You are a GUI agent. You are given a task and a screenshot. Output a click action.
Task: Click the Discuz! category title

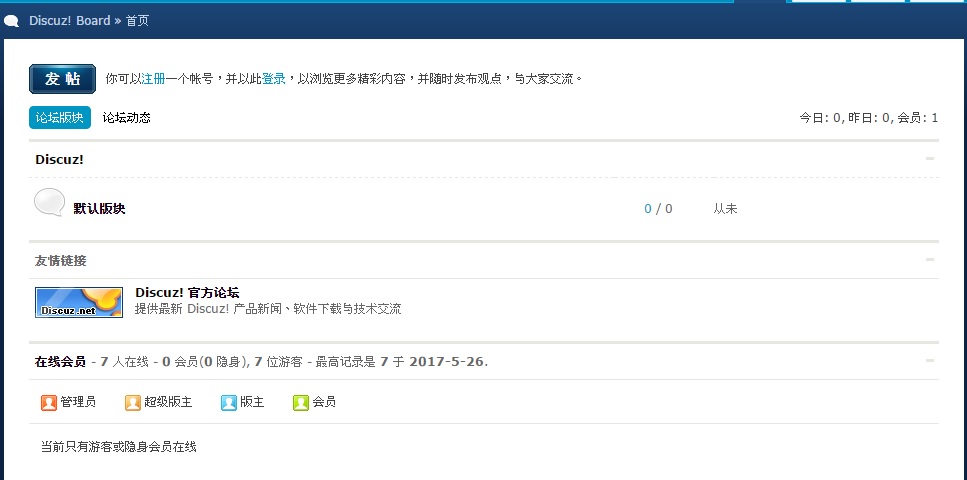coord(59,159)
